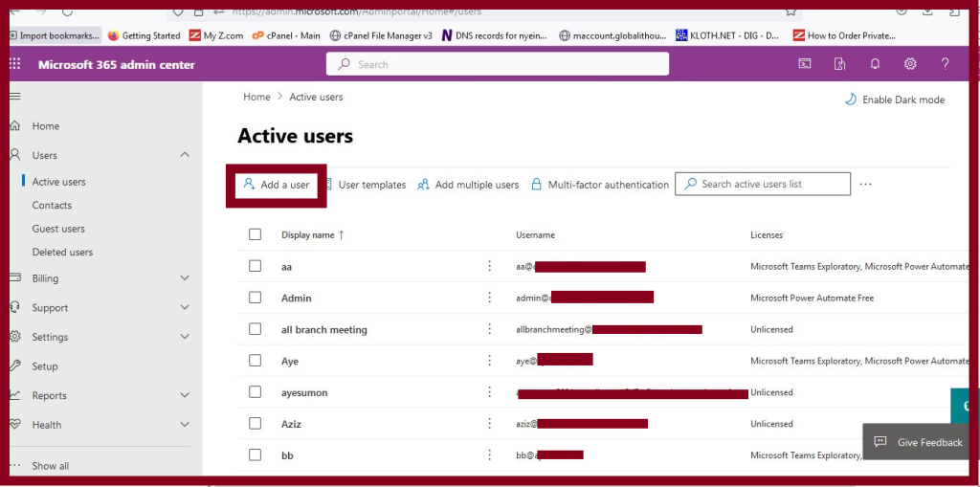The image size is (980, 487).
Task: Open the app launcher waffle icon
Action: coord(15,64)
